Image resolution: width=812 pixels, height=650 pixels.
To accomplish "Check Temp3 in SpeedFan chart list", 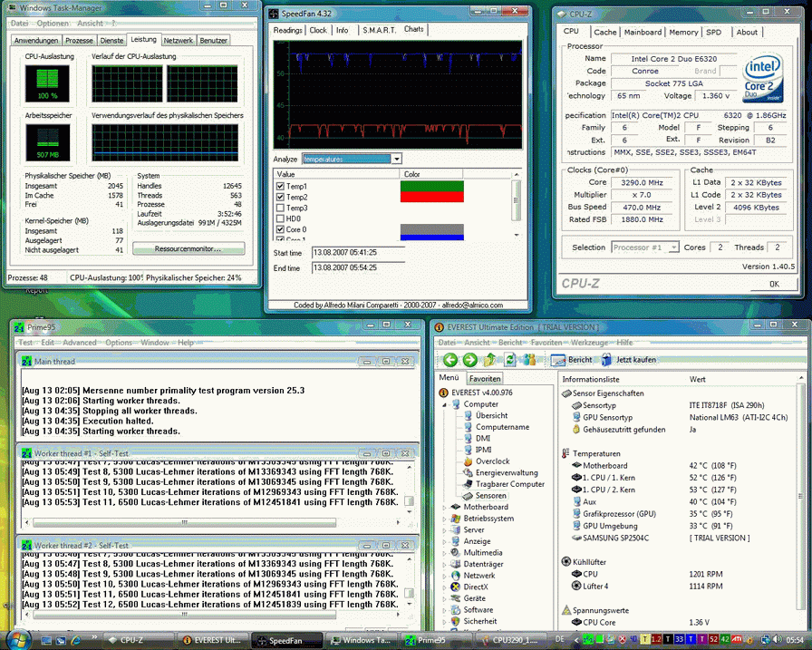I will coord(280,208).
